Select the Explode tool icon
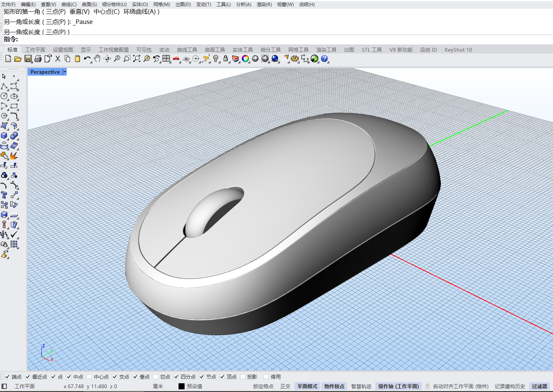 14,156
